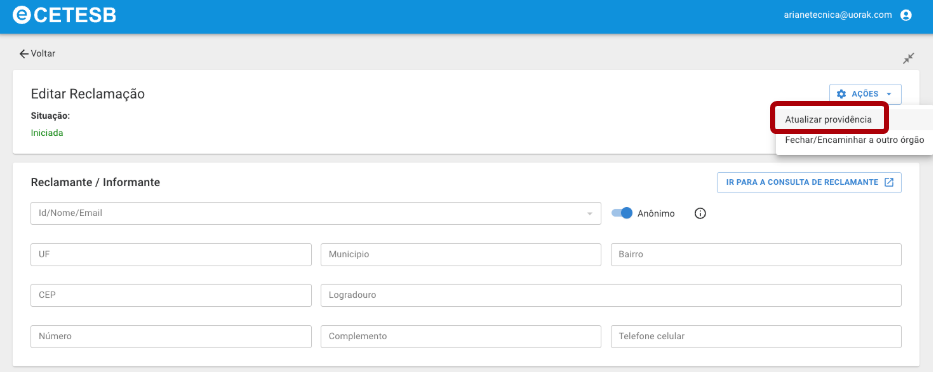Click the info icon beside Anônimo
This screenshot has width=933, height=372.
pos(700,214)
